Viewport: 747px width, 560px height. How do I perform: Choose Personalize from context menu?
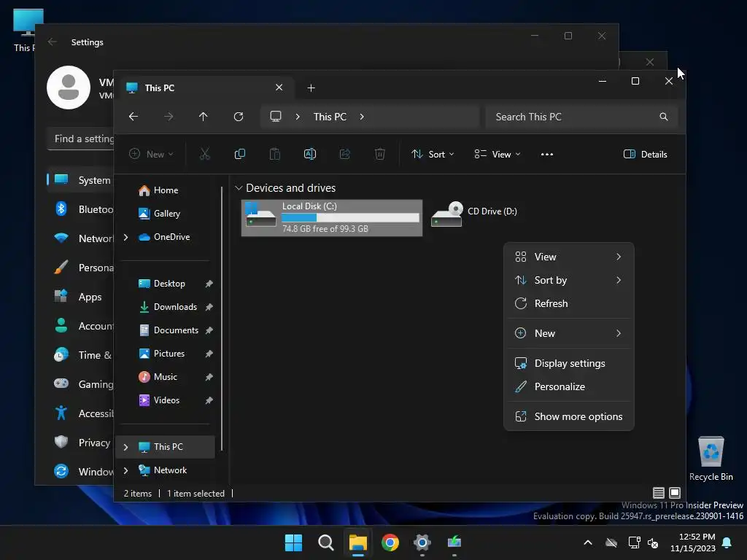[569, 386]
